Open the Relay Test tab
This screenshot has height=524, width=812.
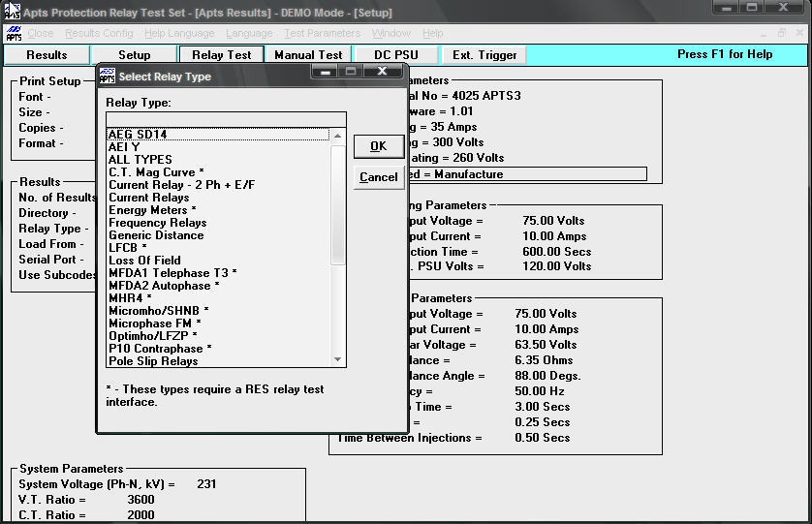(222, 55)
